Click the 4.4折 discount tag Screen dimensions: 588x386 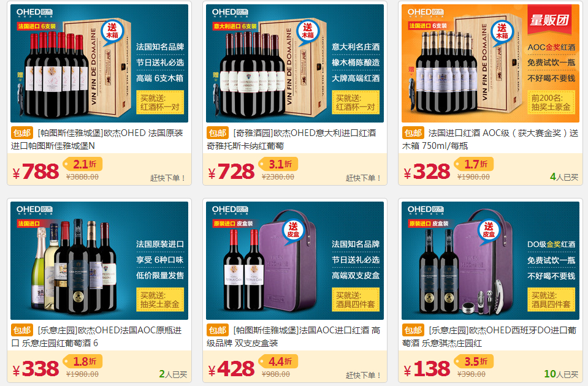tap(278, 361)
